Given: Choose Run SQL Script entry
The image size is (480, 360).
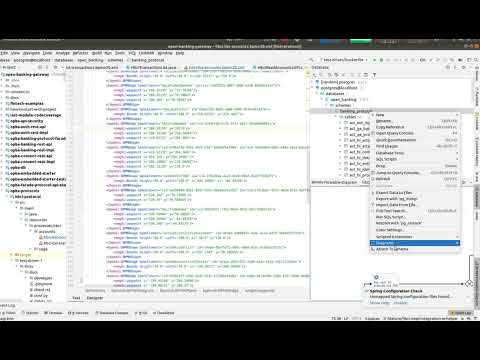Looking at the screenshot, I should coord(415,217).
